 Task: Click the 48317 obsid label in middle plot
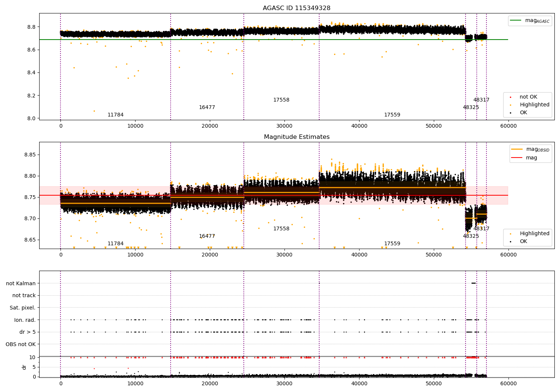(x=481, y=229)
